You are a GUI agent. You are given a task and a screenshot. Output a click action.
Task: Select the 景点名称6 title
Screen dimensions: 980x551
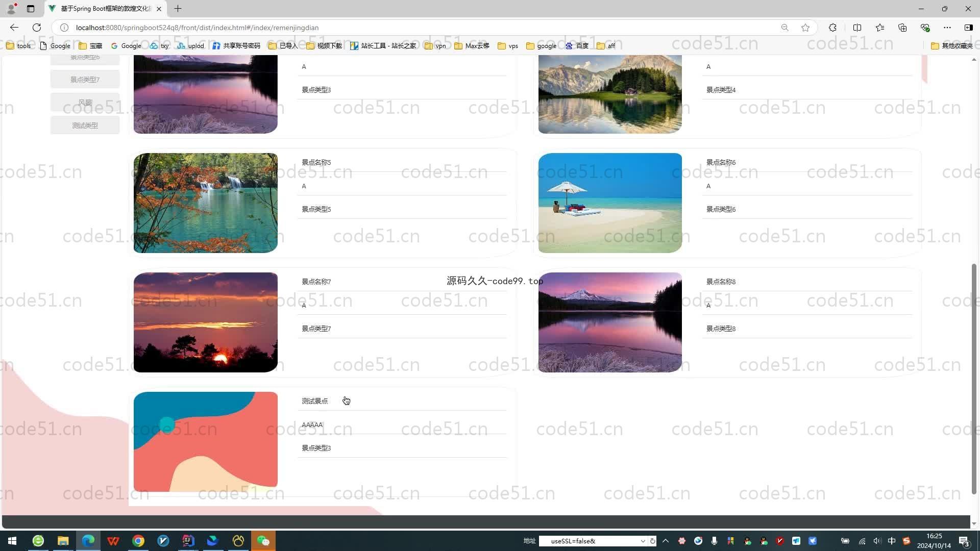click(721, 162)
